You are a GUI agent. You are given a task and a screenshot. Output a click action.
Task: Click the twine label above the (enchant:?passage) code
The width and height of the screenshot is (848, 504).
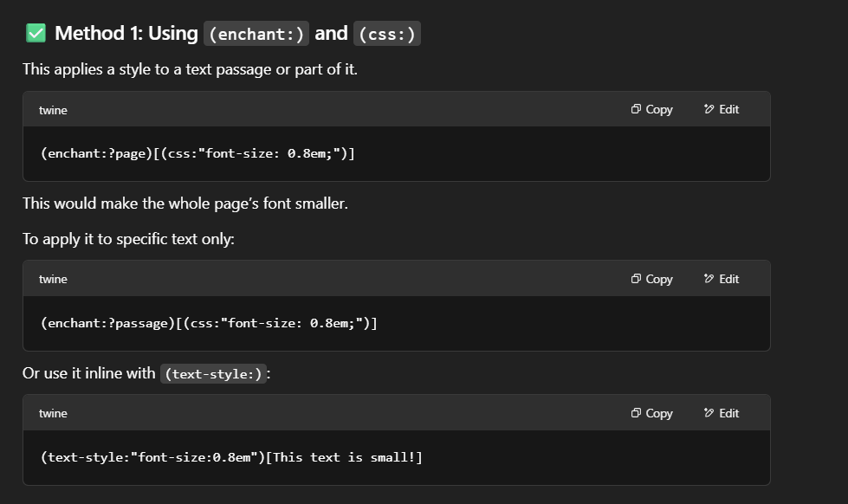(x=53, y=279)
